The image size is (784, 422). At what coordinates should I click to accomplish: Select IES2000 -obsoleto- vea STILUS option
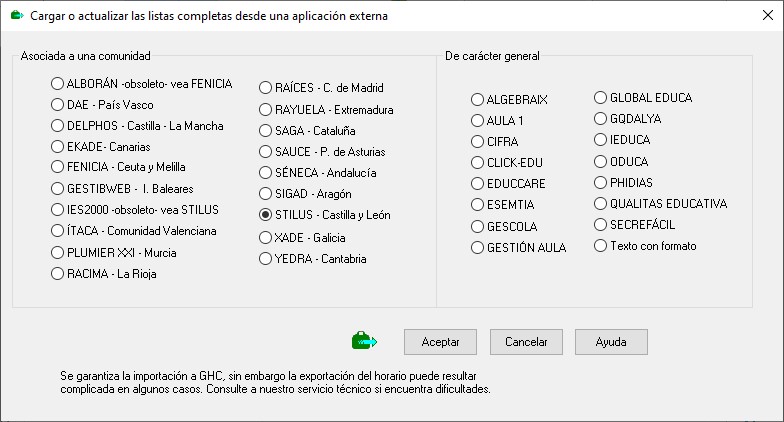click(x=135, y=210)
